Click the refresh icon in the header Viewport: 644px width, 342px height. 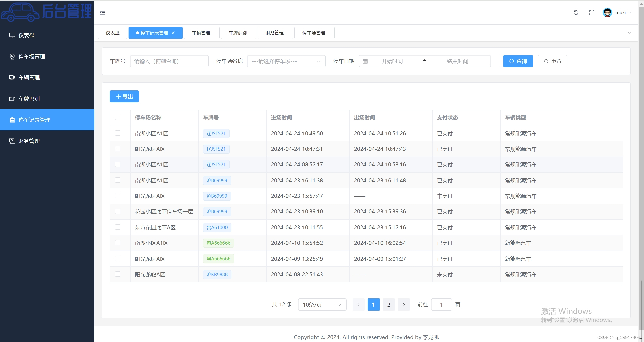[576, 13]
